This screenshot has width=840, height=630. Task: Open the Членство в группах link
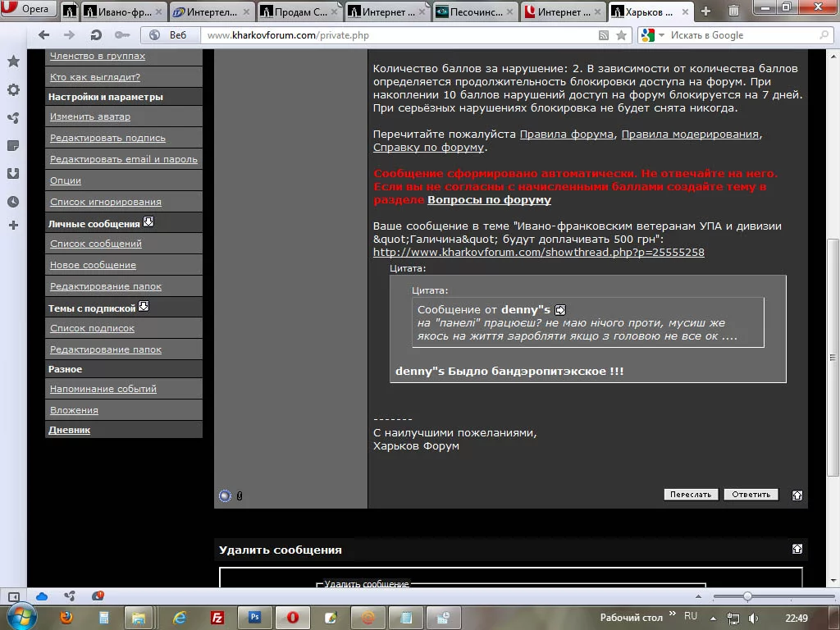click(x=98, y=56)
